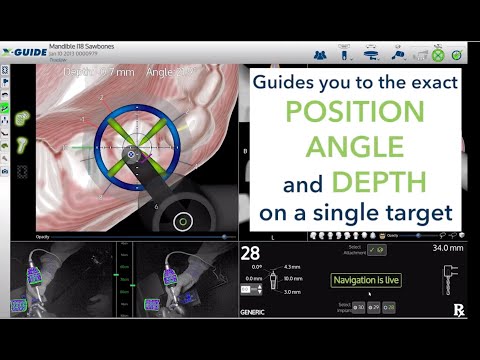Click the drill handpiece image

tap(450, 280)
